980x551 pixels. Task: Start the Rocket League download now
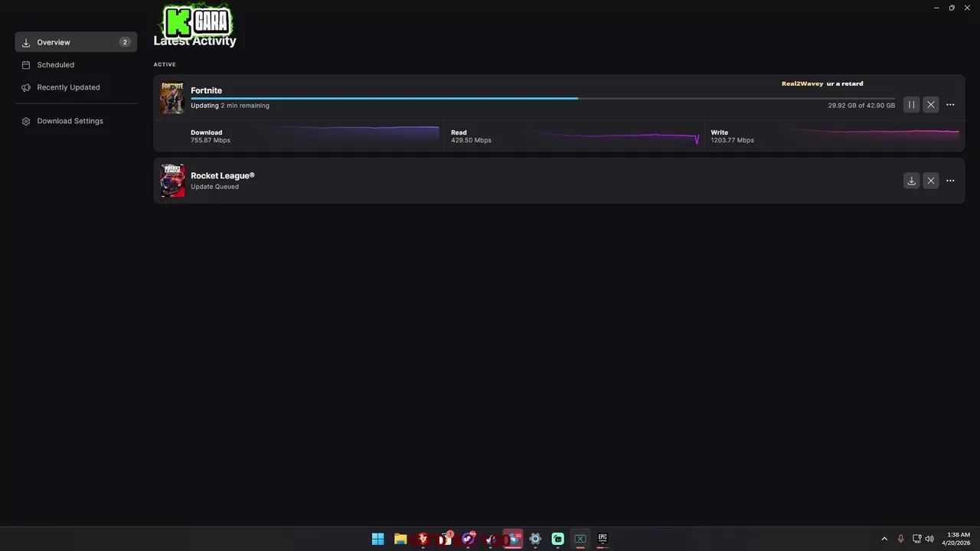(911, 181)
